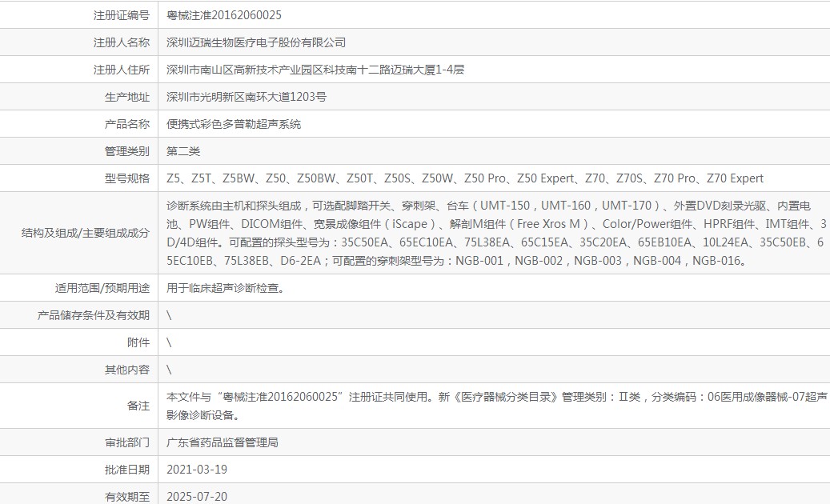
Task: Click the 批准日期 label
Action: click(127, 470)
